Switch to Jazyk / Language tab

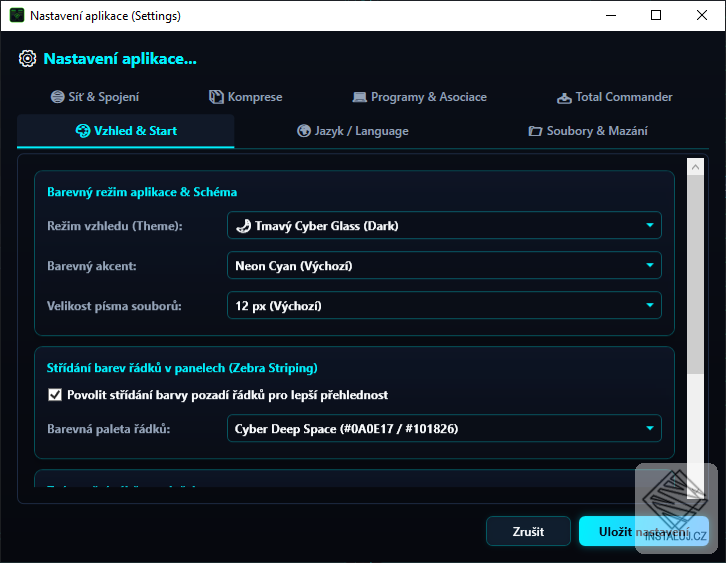[352, 131]
